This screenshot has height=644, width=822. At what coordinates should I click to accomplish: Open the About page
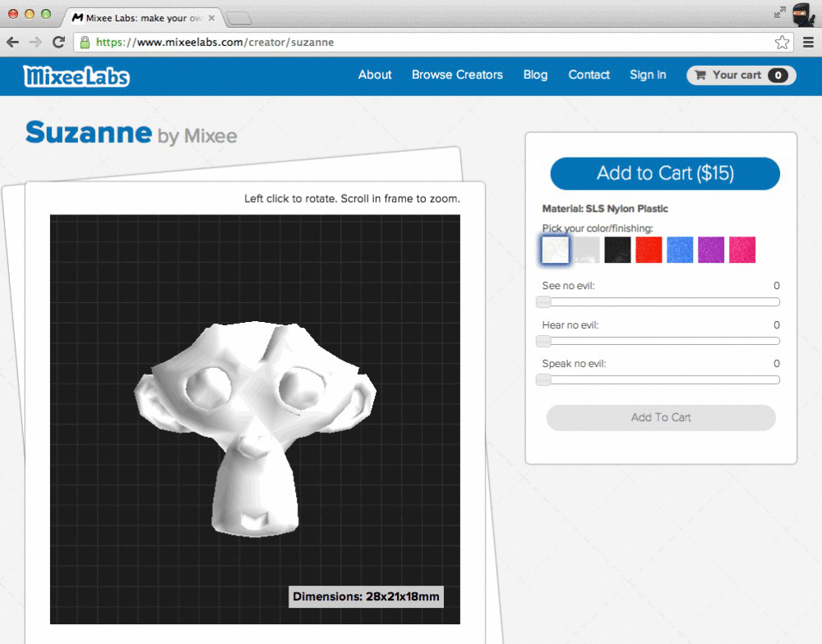[x=375, y=75]
